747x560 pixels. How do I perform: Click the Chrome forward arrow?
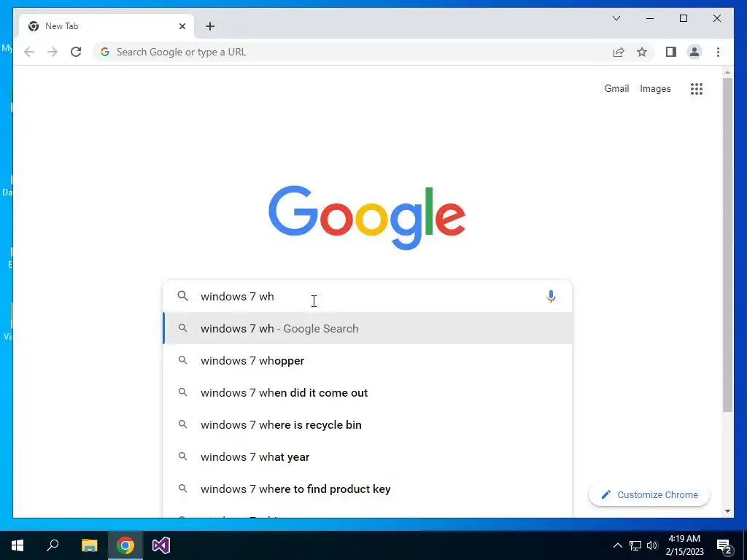[x=53, y=52]
